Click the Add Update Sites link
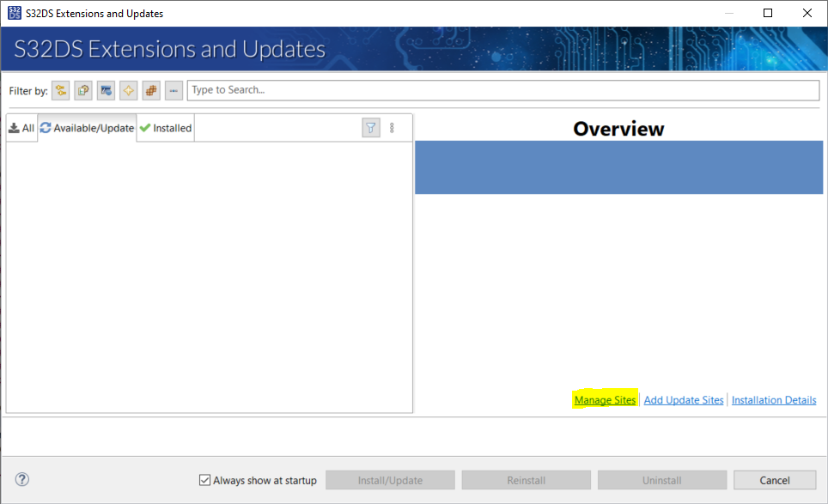Screen dimensions: 828x504 pos(684,400)
